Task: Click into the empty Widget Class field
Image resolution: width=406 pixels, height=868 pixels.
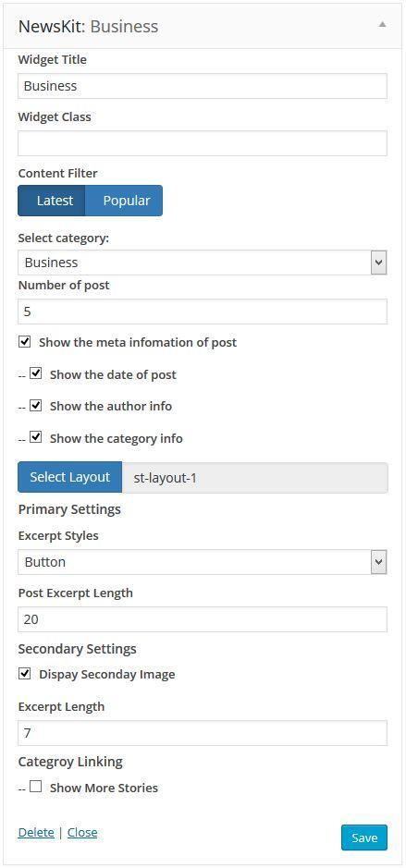Action: pos(203,143)
